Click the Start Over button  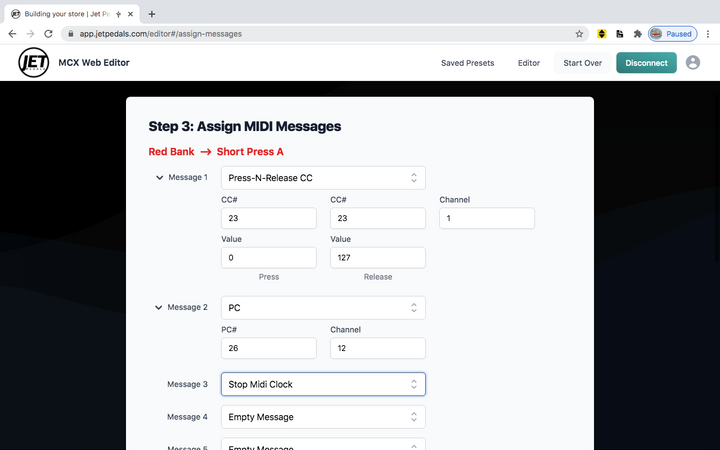coord(582,63)
